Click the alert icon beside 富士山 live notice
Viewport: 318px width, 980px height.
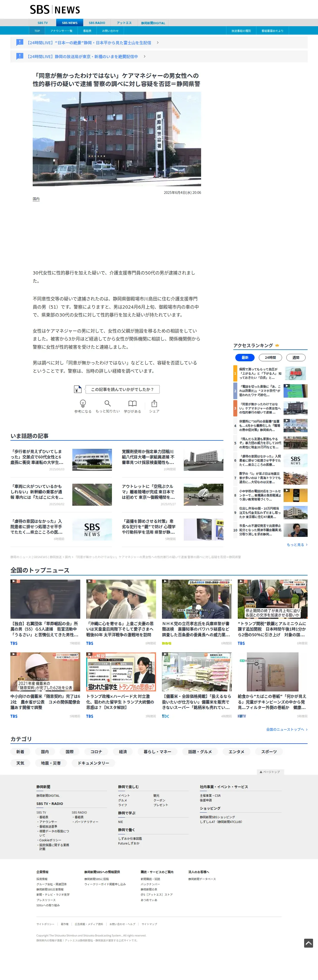tap(20, 42)
